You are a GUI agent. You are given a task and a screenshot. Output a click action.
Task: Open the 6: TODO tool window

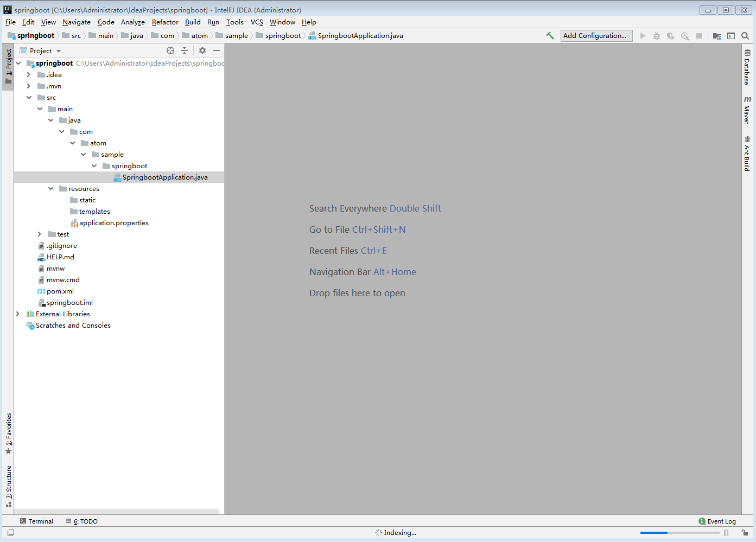pos(81,521)
